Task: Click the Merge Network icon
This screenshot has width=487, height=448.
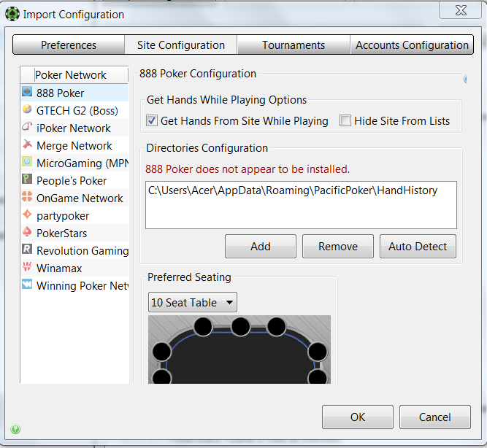Action: (27, 144)
